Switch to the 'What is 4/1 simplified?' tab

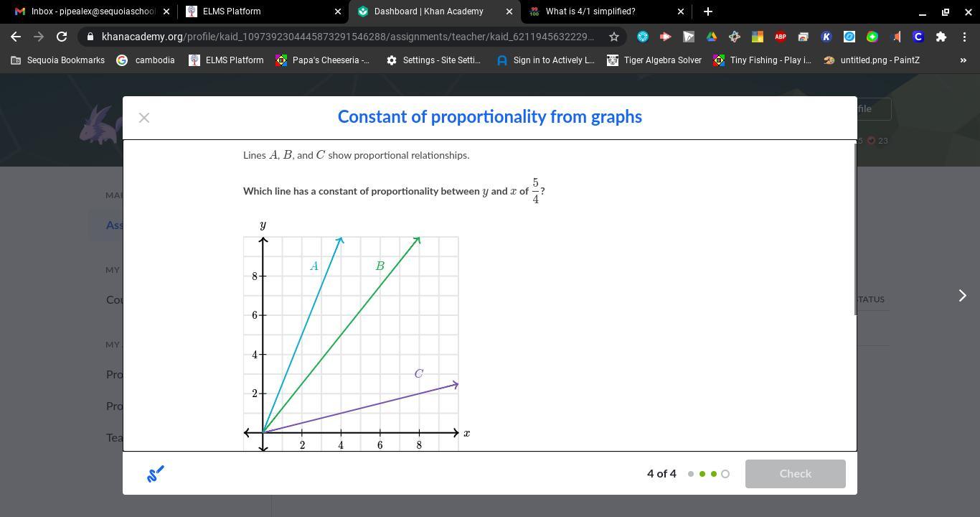coord(605,11)
